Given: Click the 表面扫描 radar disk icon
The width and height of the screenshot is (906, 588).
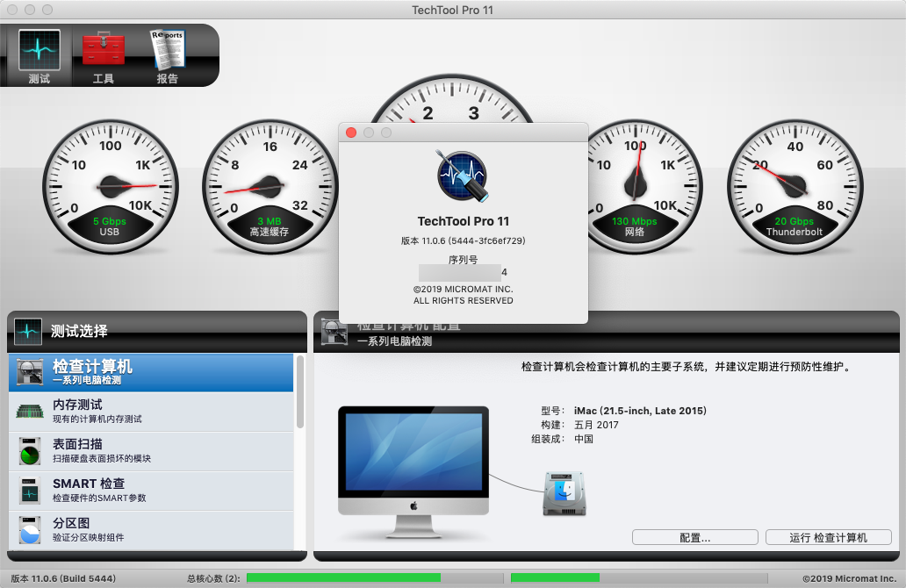Looking at the screenshot, I should click(30, 451).
